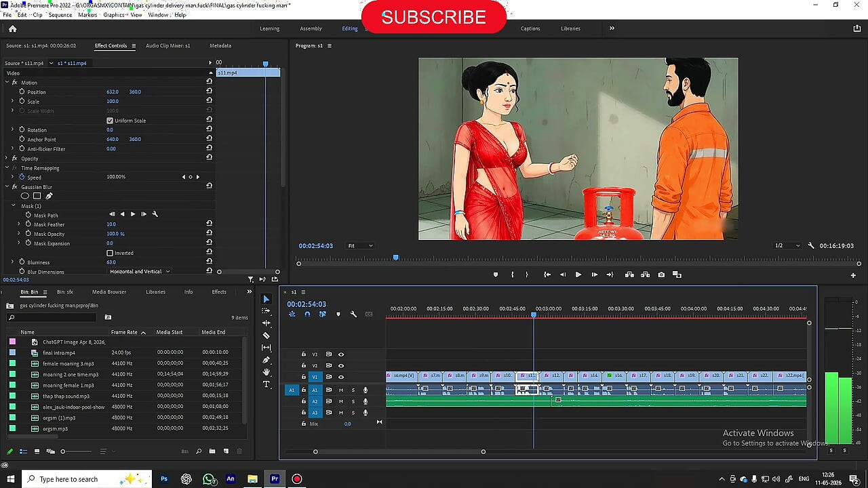Image resolution: width=868 pixels, height=488 pixels.
Task: Open the Sequence menu
Action: [60, 14]
